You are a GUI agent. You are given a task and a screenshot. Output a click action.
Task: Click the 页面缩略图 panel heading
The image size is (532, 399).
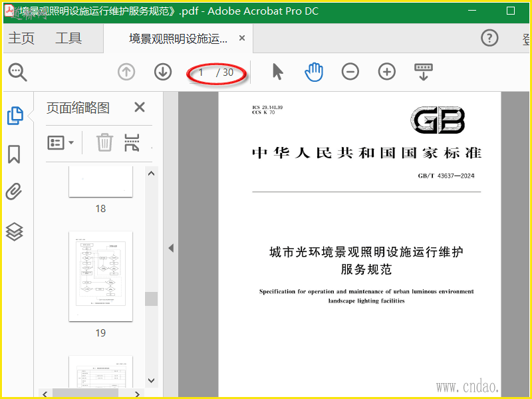pos(78,108)
